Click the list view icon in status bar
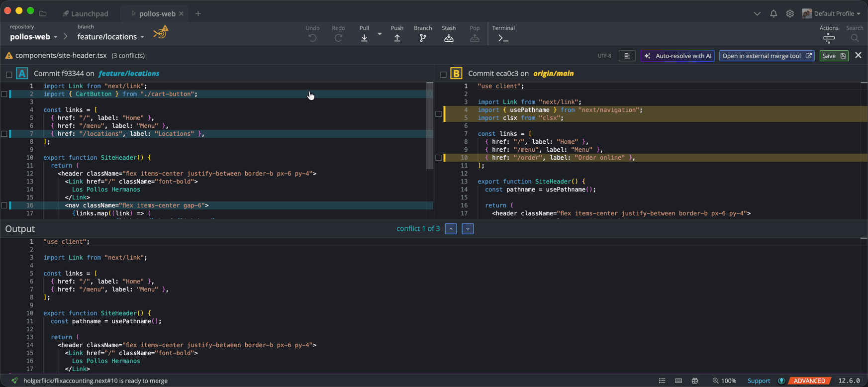Image resolution: width=868 pixels, height=387 pixels. 662,381
